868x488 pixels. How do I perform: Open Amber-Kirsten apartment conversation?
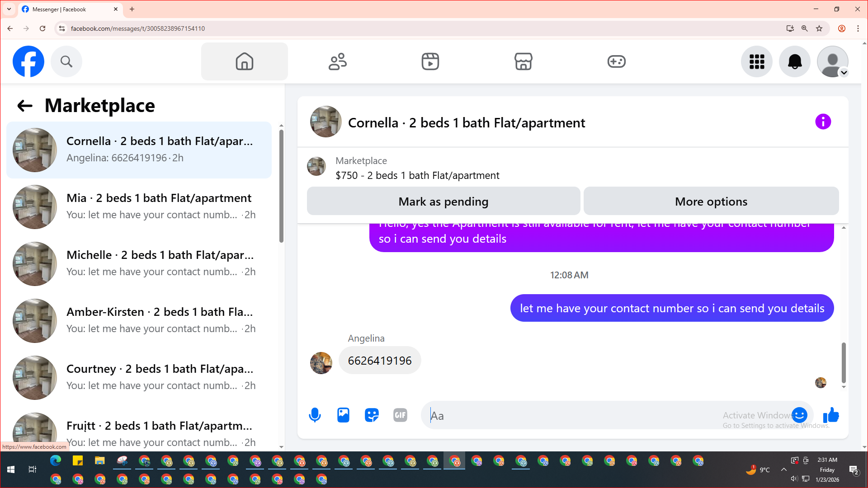139,321
